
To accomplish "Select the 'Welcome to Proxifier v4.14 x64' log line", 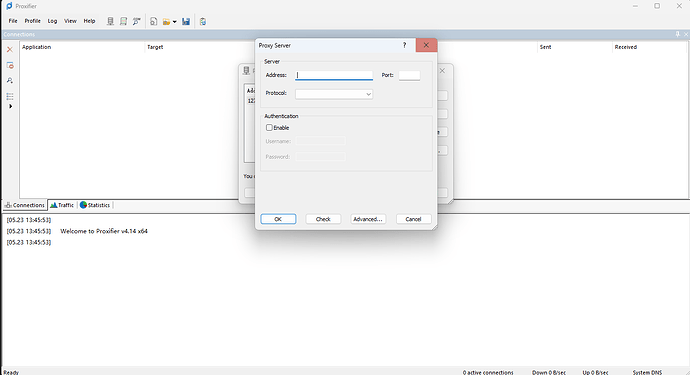I will pos(104,231).
